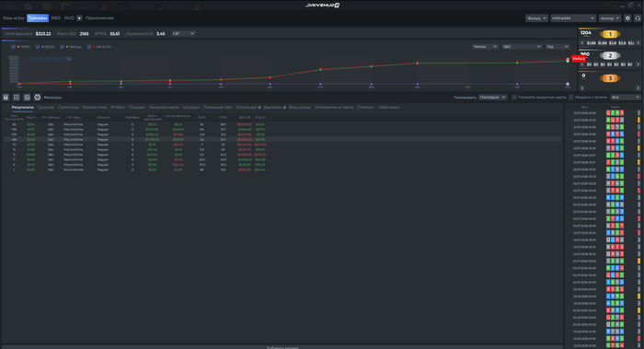Toggle the All-in EV chart checkbox

(x=89, y=47)
